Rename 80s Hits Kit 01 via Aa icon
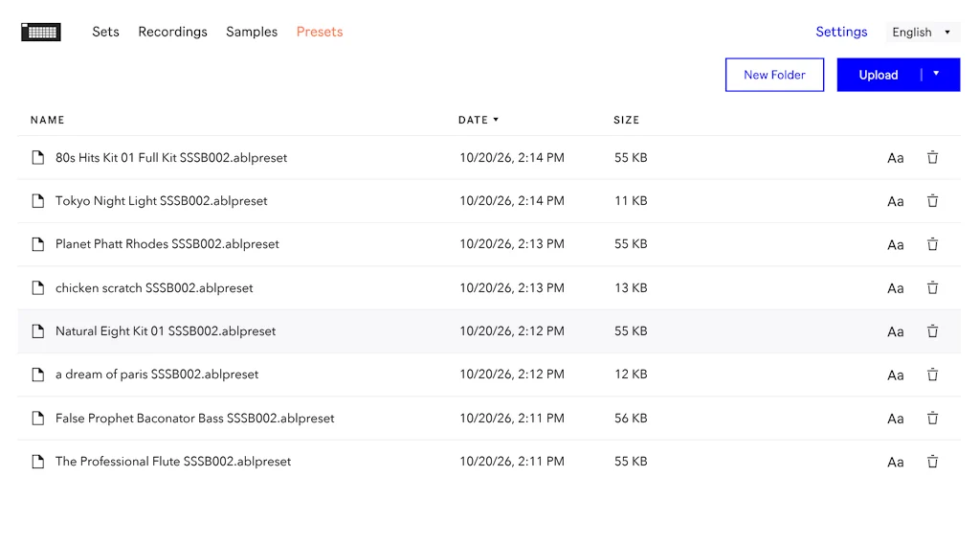The image size is (980, 545). (895, 158)
